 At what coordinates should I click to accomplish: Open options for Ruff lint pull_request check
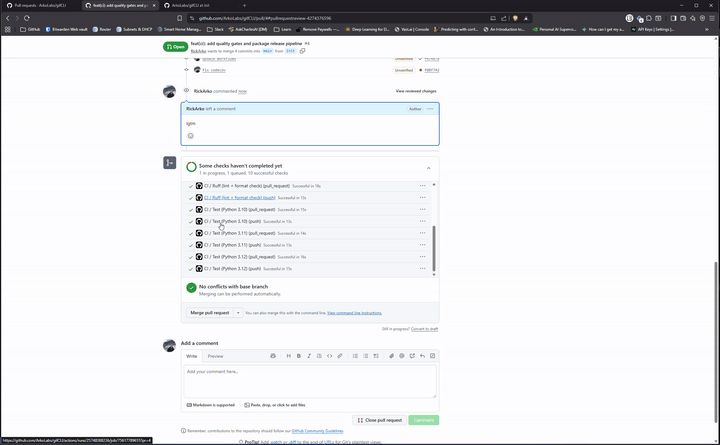click(422, 186)
